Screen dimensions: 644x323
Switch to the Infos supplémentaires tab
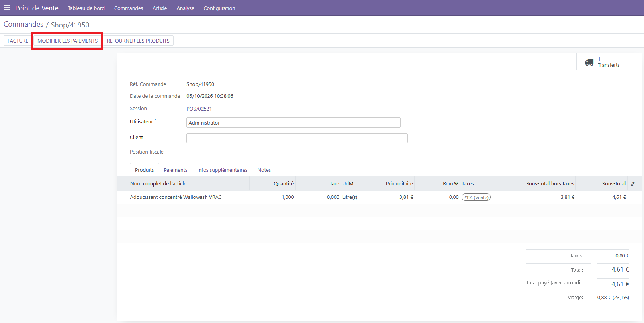pos(222,170)
